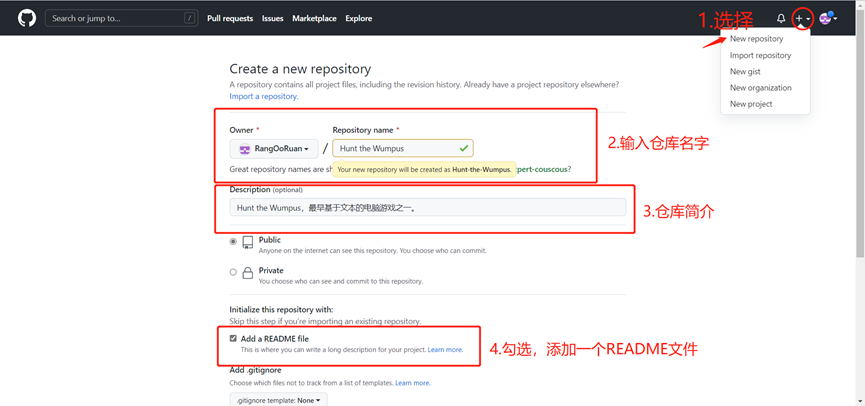Click the Initialize this repository with label

[281, 309]
